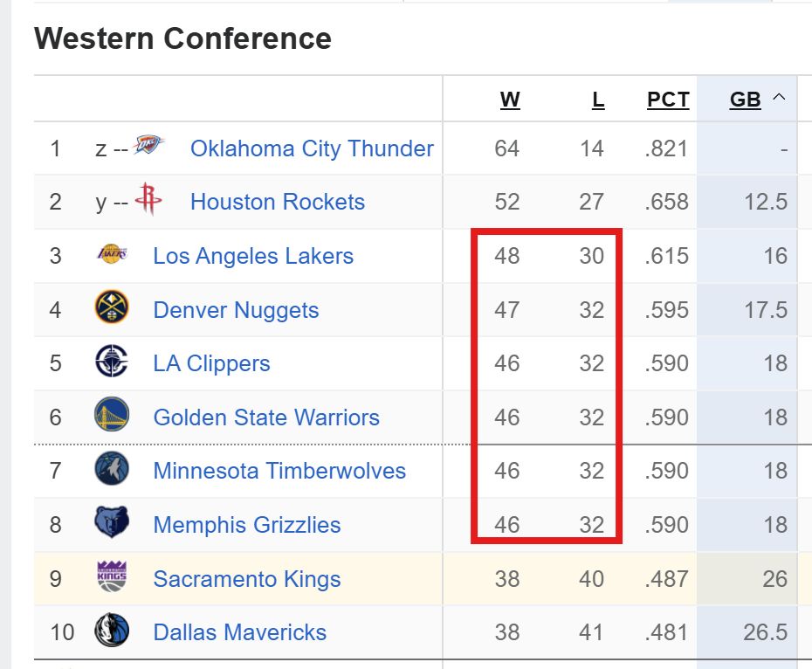Click the Oklahoma City Thunder logo icon
Image resolution: width=812 pixels, height=669 pixels.
[148, 146]
